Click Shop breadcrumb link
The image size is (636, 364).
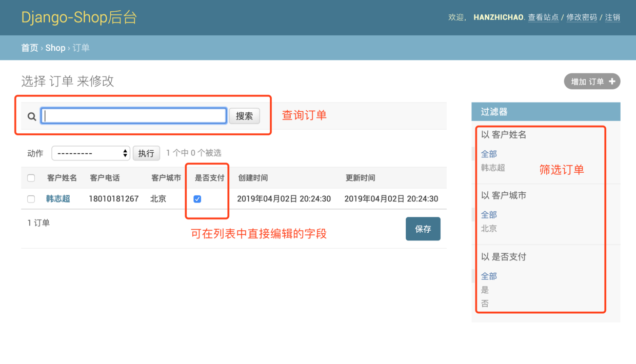(x=55, y=48)
